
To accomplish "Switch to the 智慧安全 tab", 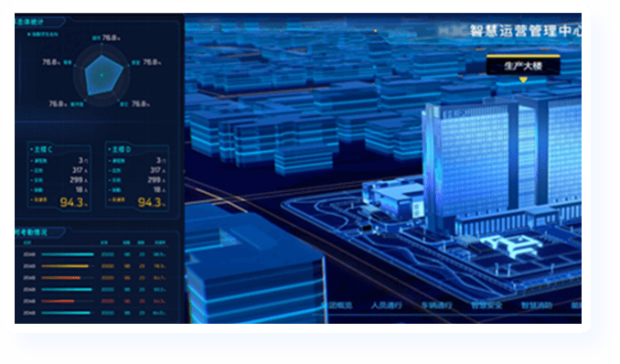I will pyautogui.click(x=486, y=305).
